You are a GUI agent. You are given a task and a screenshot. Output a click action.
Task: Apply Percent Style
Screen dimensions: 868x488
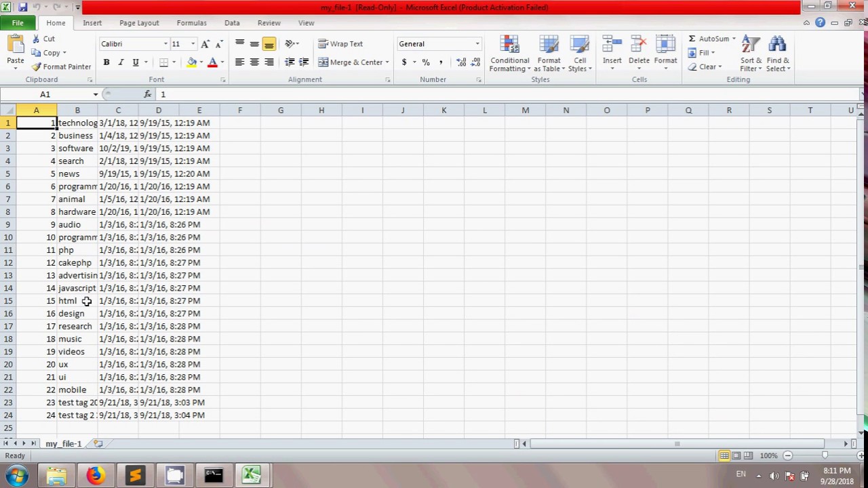point(426,62)
